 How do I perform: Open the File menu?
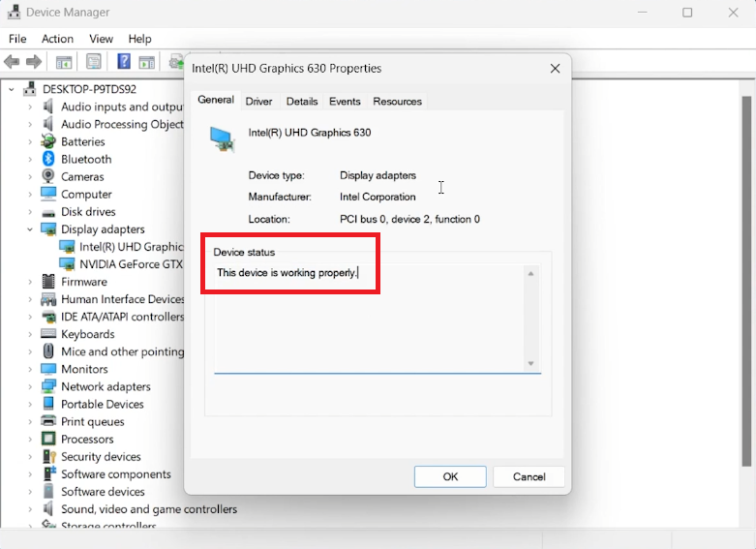(x=17, y=39)
